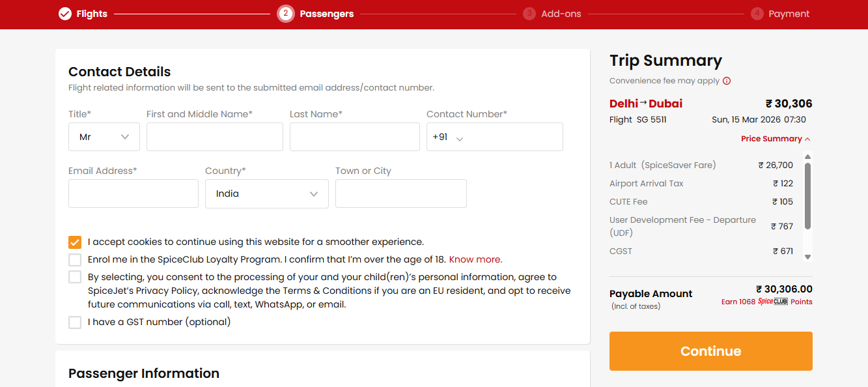Enable SpiceClub Loyalty Program enrollment checkbox
The image size is (868, 387).
pyautogui.click(x=75, y=260)
